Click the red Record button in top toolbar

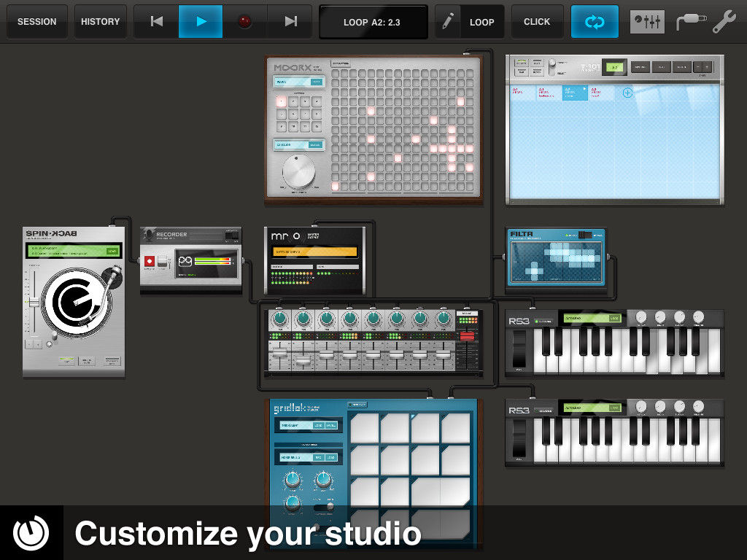click(245, 22)
